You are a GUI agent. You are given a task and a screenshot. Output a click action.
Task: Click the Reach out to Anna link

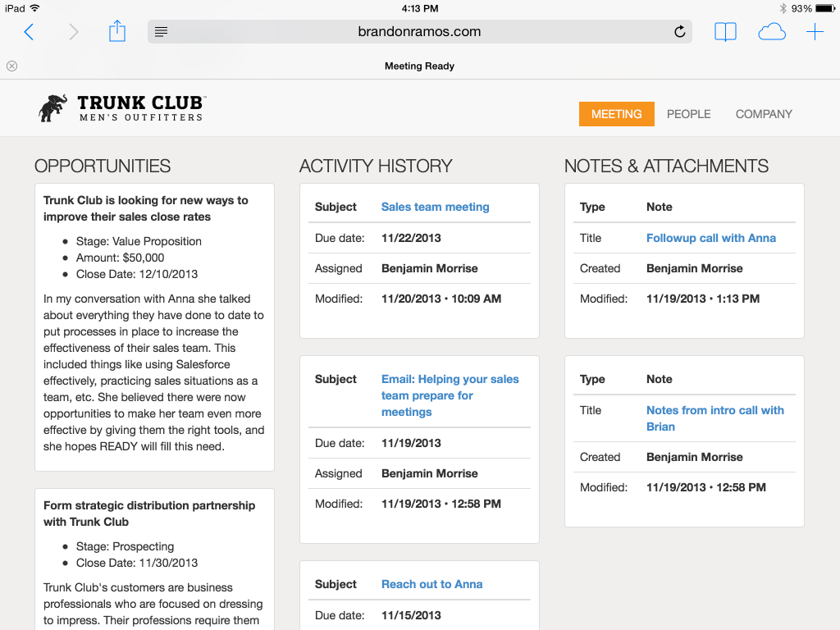point(431,584)
